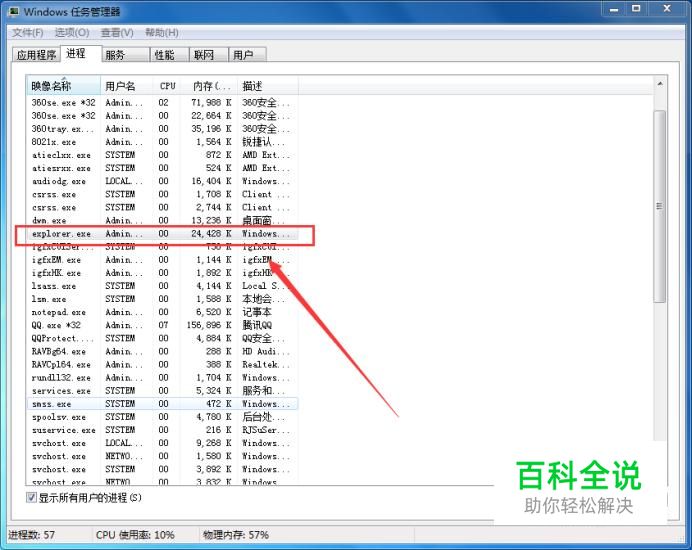Image resolution: width=692 pixels, height=550 pixels.
Task: Select the smss.exe process row
Action: coord(162,403)
